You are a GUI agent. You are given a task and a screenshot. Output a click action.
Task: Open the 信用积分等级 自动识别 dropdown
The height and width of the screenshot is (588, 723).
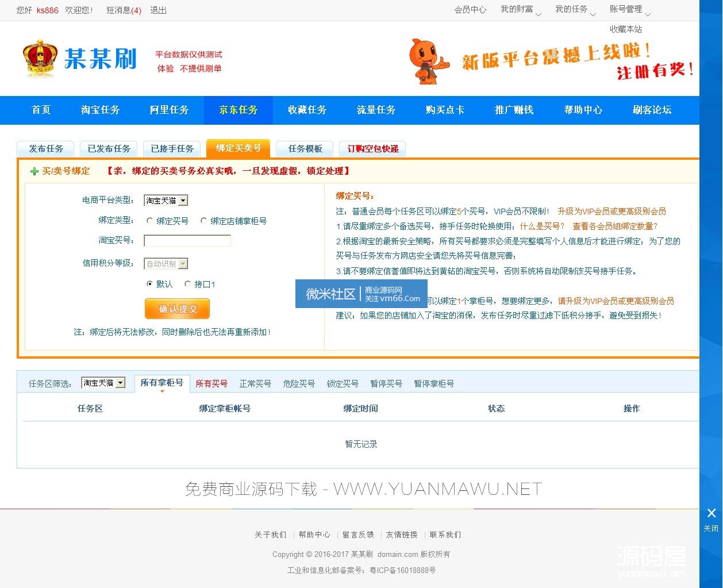click(x=166, y=264)
